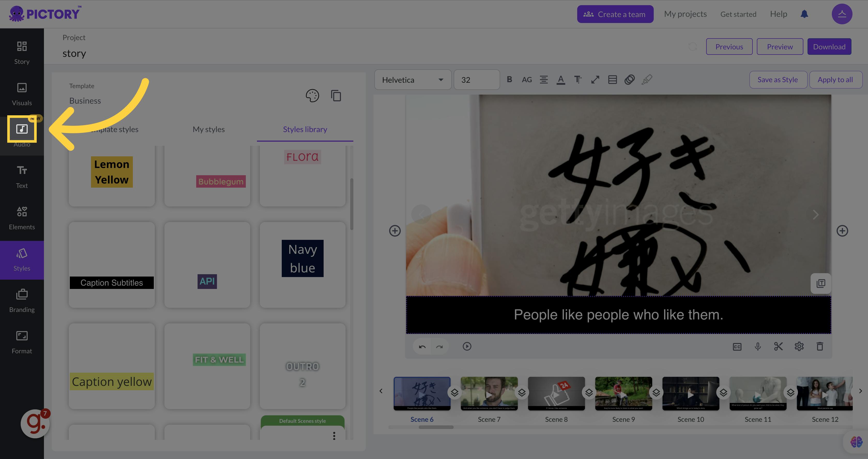Open the Text sidebar section
This screenshot has height=459, width=868.
click(x=22, y=177)
